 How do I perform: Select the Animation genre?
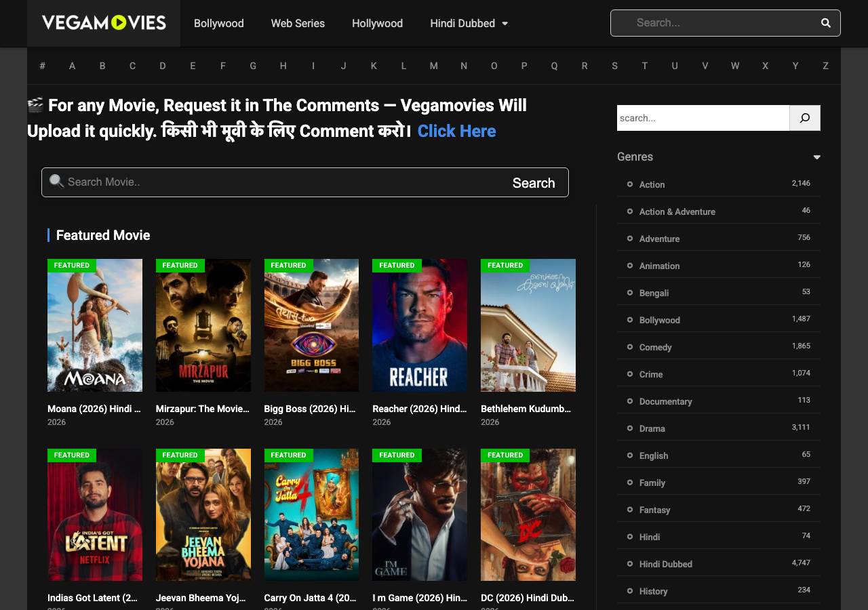point(659,266)
